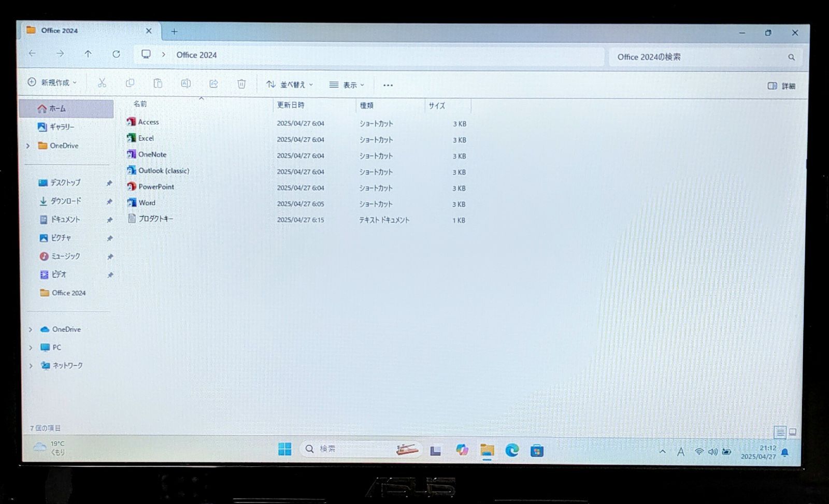Open Microsoft Edge from the taskbar

[x=512, y=450]
